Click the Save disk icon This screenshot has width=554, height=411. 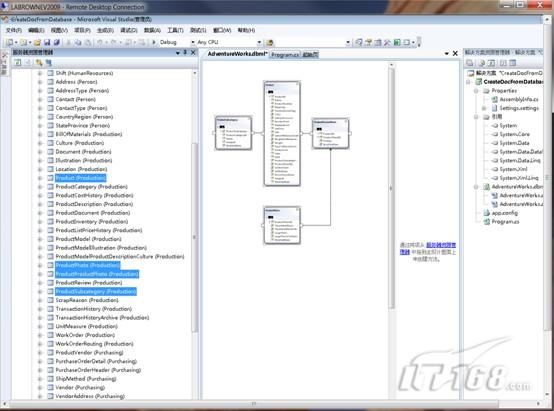(47, 42)
